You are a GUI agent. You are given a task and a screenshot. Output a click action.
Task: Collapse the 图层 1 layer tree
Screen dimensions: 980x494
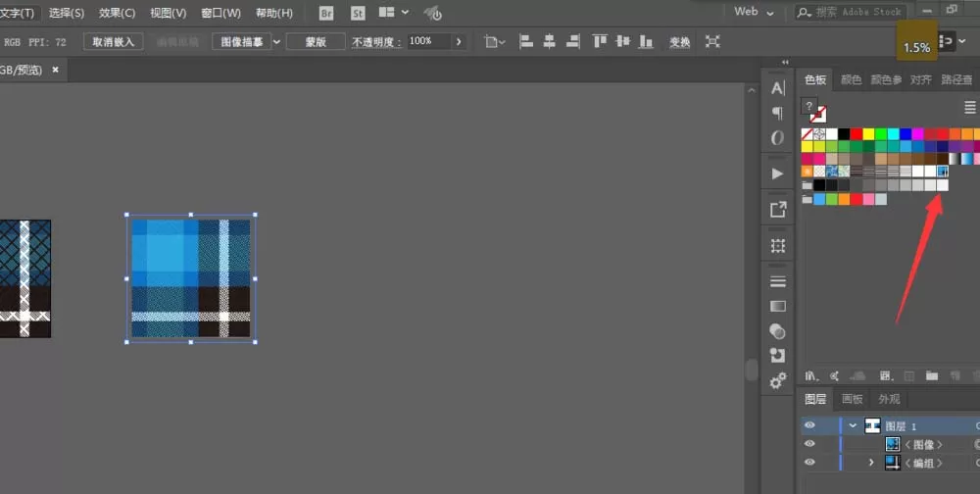pos(853,425)
